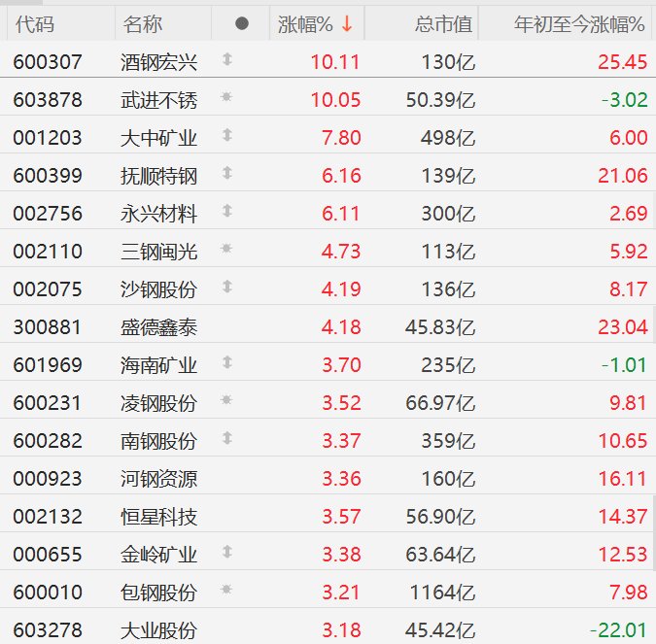The width and height of the screenshot is (656, 644).
Task: Click the 代码 column header
Action: [35, 23]
